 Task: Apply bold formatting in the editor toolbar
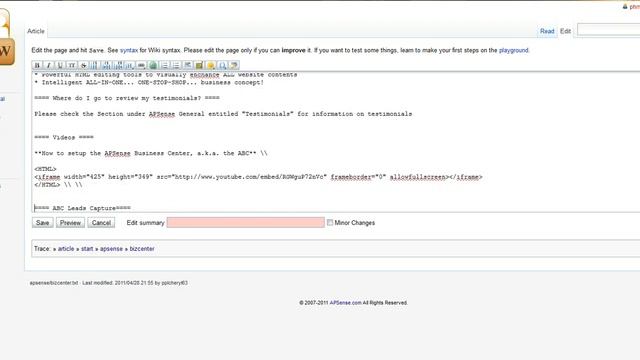tap(37, 65)
